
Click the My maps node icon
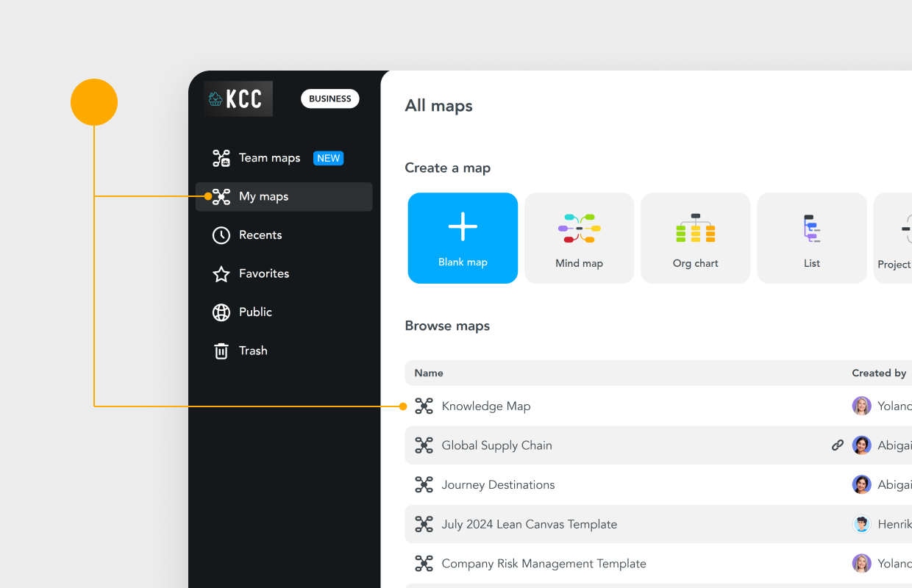(221, 196)
